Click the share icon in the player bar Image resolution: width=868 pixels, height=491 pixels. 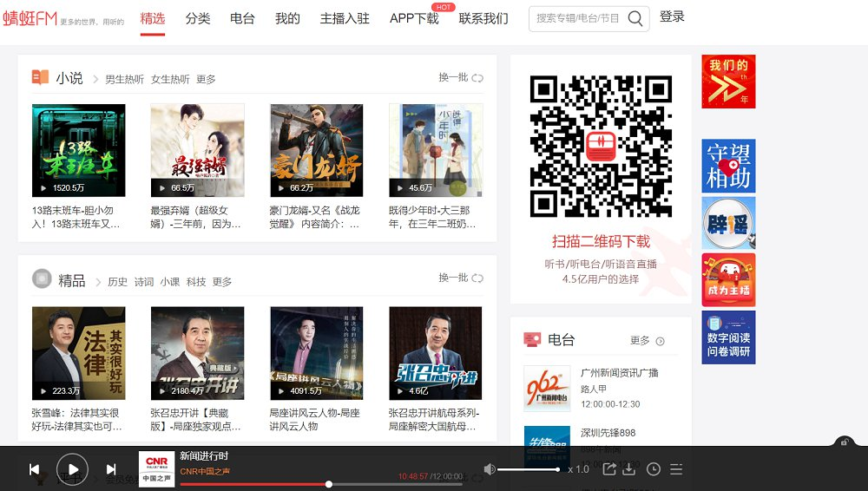pyautogui.click(x=609, y=469)
